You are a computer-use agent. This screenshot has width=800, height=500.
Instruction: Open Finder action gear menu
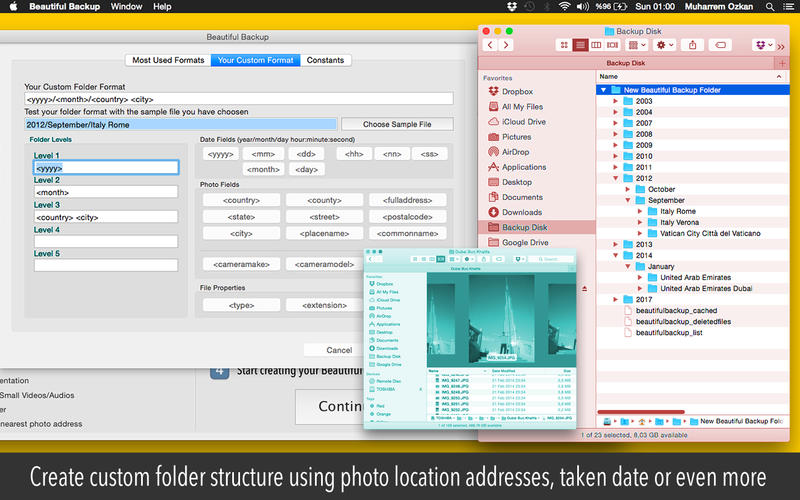coord(665,45)
